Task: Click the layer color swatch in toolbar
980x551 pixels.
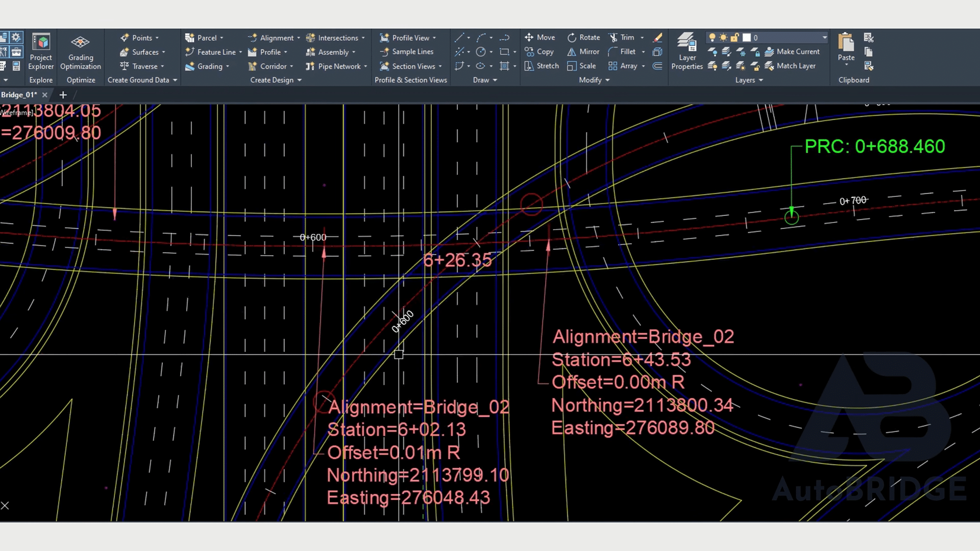Action: pyautogui.click(x=745, y=37)
